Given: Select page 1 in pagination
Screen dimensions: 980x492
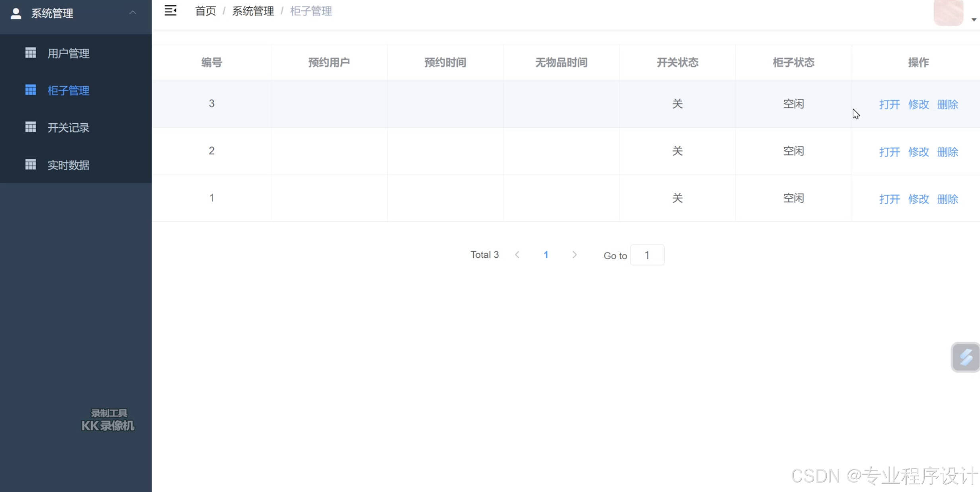Looking at the screenshot, I should 546,255.
